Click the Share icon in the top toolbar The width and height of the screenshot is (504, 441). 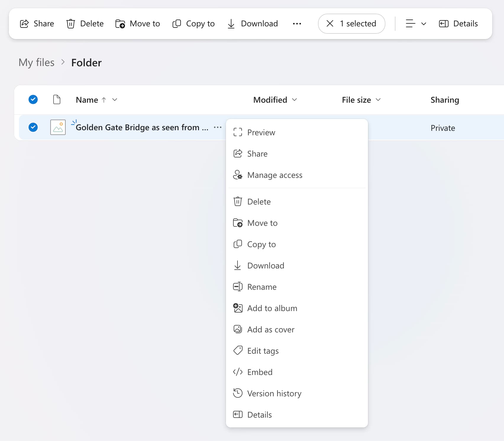[24, 24]
